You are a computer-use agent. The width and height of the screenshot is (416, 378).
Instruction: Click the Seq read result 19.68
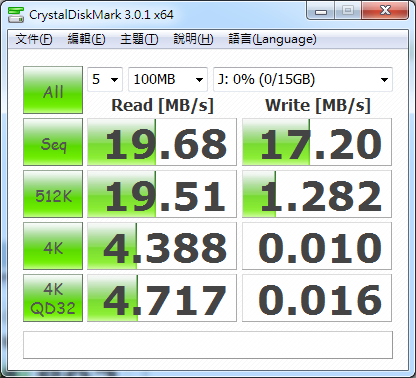(x=162, y=142)
